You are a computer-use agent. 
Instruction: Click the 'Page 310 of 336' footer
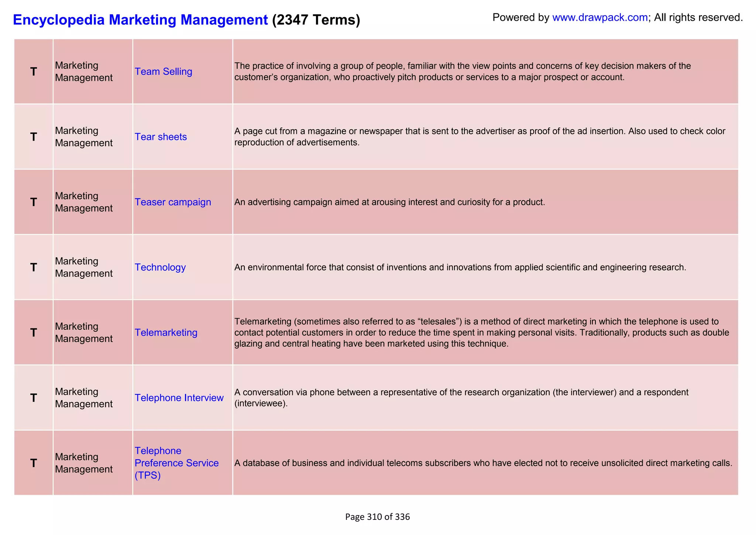coord(377,517)
